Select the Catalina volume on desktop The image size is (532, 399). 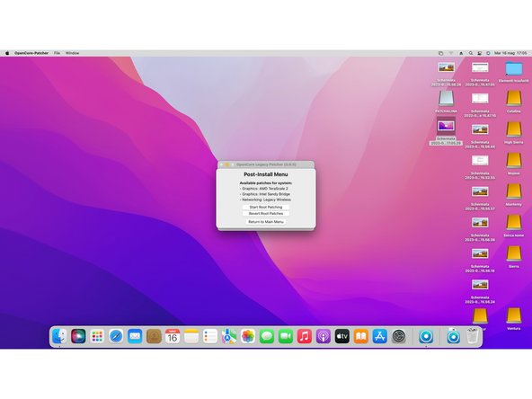point(514,102)
